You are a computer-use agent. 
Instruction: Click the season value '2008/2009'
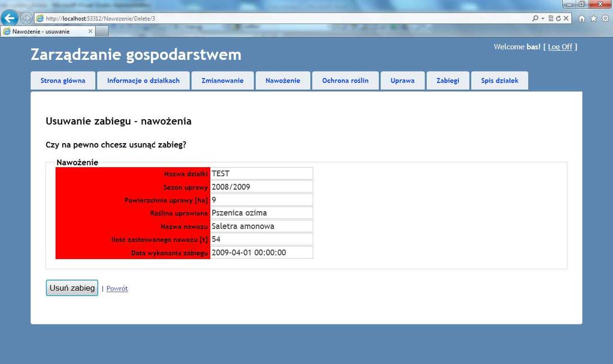click(231, 187)
